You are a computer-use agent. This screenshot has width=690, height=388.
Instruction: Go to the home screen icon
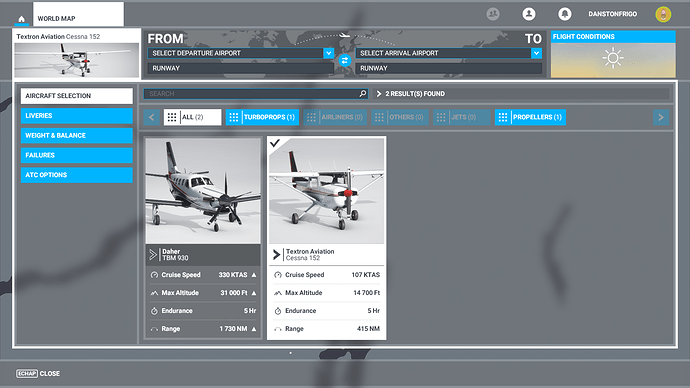click(21, 18)
